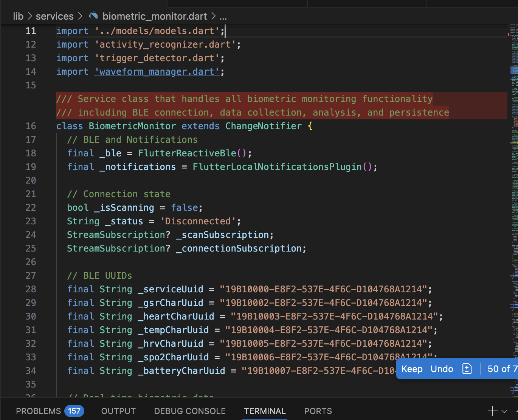Open the lib breadcrumb dropdown

(18, 16)
